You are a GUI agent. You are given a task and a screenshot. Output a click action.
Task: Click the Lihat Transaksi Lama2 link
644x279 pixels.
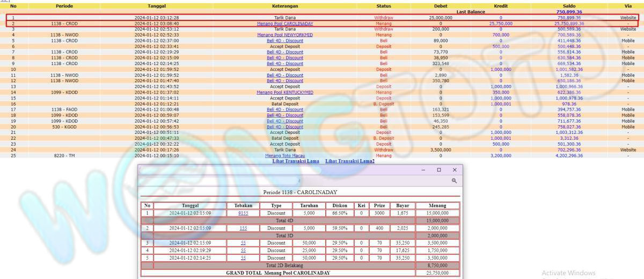[350, 161]
